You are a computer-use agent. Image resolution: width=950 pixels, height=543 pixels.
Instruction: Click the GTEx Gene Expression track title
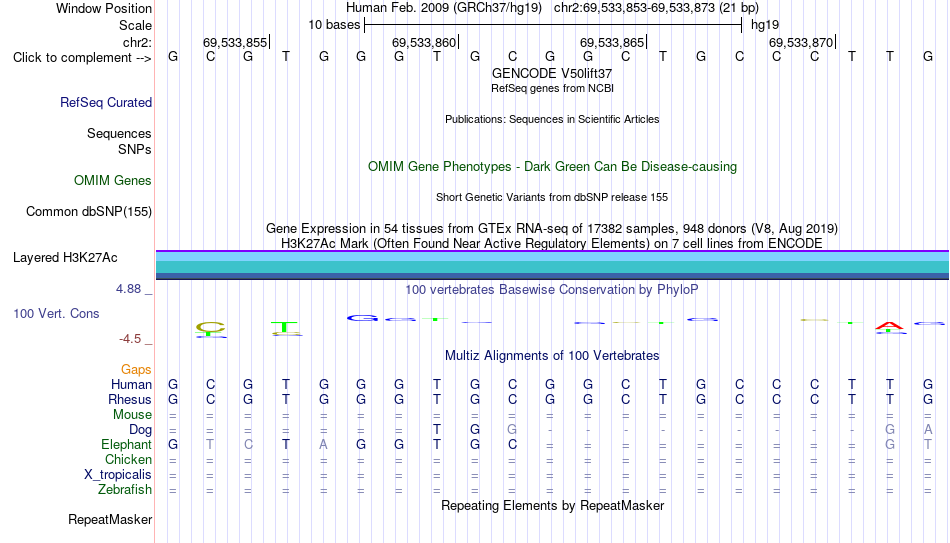coord(552,228)
